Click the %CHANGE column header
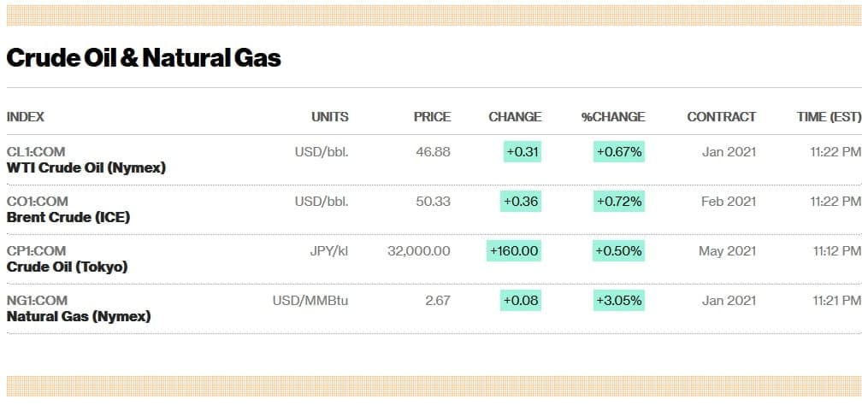The image size is (868, 405). click(613, 116)
